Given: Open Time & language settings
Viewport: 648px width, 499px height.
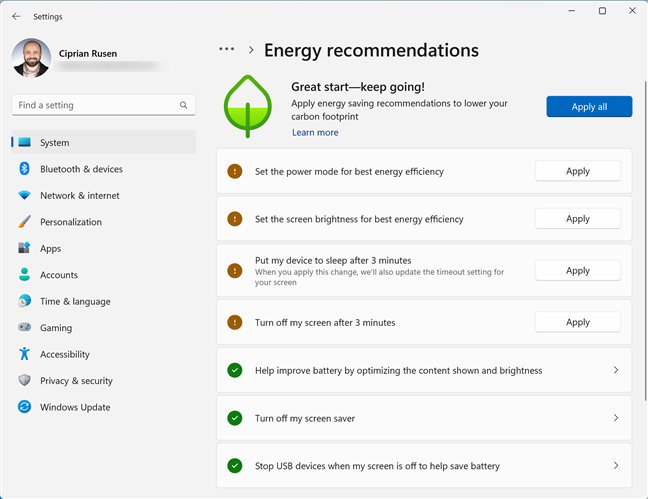Looking at the screenshot, I should click(x=103, y=301).
